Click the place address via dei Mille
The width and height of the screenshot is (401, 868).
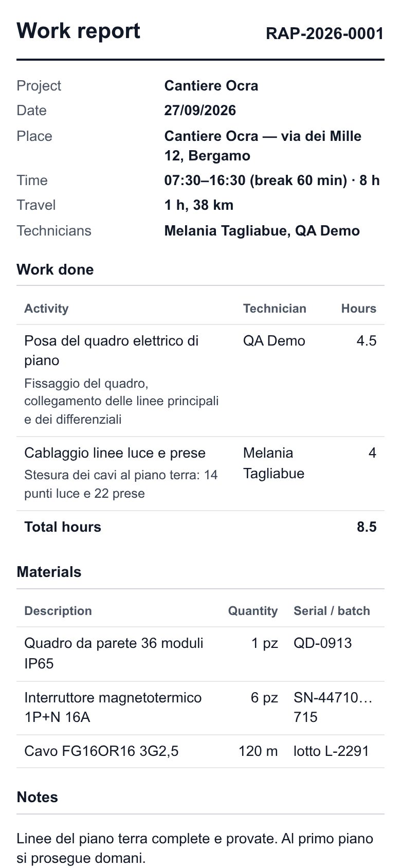tap(263, 146)
